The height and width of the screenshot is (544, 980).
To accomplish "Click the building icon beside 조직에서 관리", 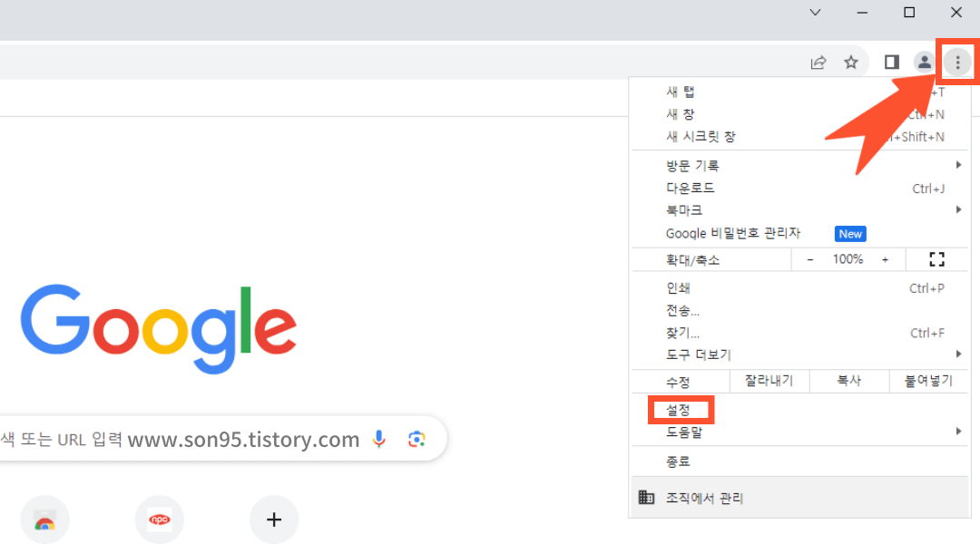I will tap(646, 498).
